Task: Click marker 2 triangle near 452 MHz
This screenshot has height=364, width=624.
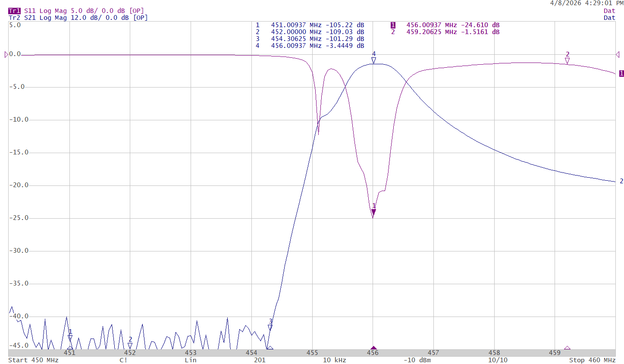Action: point(130,346)
